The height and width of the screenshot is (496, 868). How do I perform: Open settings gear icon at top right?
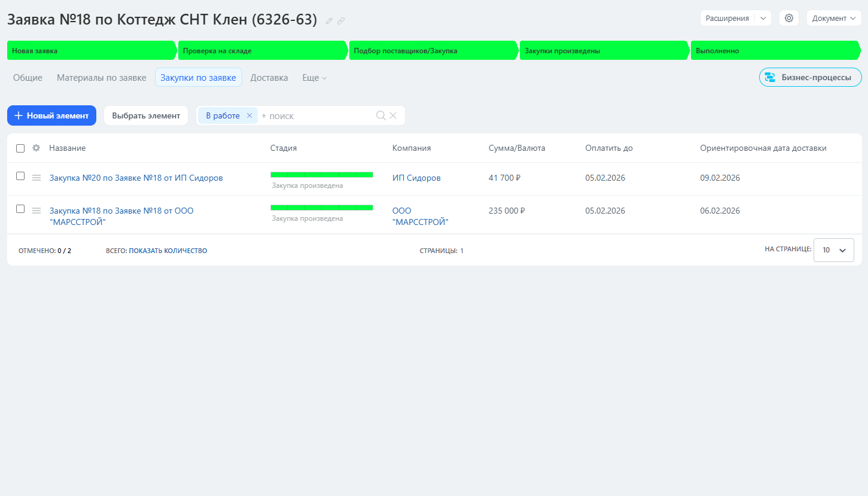click(789, 18)
